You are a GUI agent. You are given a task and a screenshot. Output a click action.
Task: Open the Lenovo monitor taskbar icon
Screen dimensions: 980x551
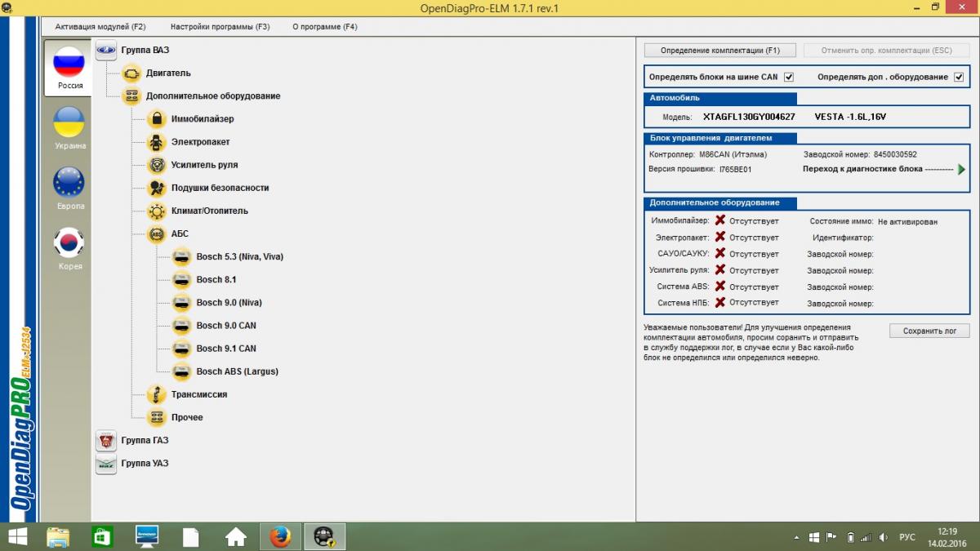click(147, 536)
